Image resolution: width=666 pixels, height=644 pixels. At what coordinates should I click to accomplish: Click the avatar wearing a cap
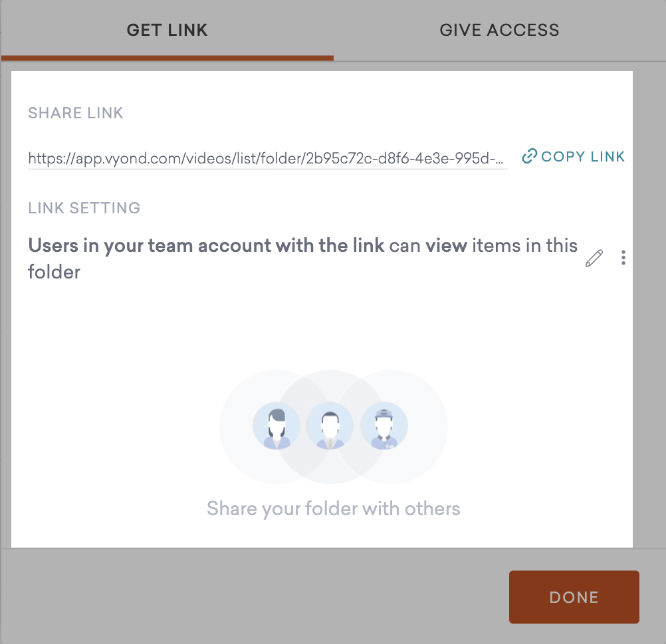(x=384, y=426)
